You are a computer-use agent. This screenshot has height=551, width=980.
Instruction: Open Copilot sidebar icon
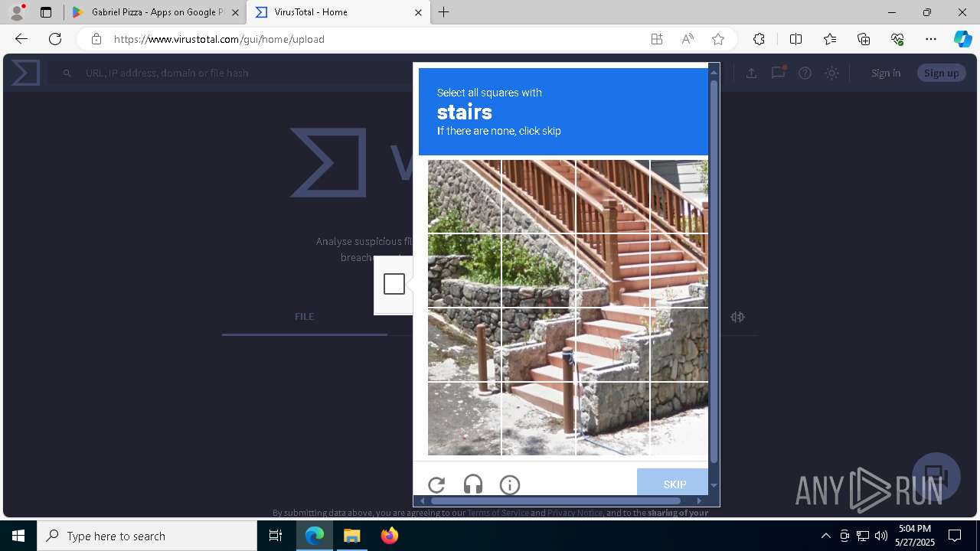[x=963, y=39]
